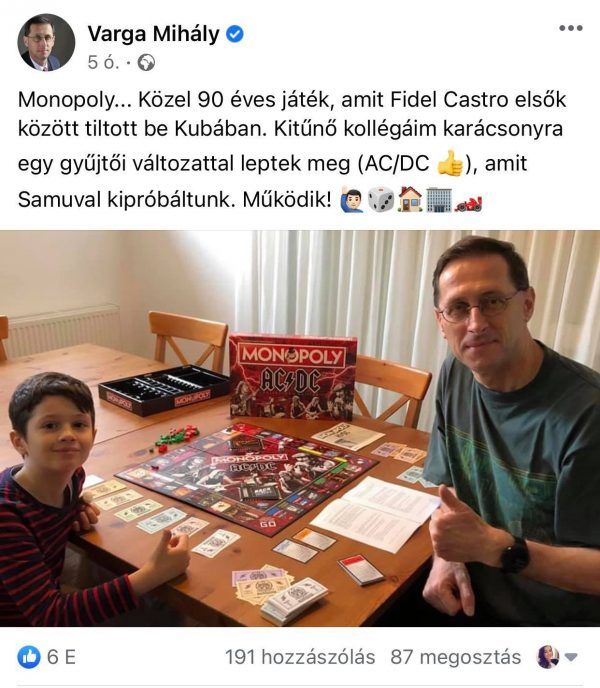
Task: Click the blue like reaction icon
Action: pos(29,657)
